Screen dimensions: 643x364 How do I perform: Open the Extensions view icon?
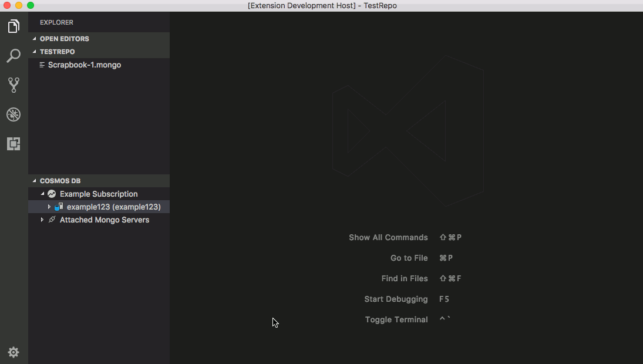pos(14,144)
